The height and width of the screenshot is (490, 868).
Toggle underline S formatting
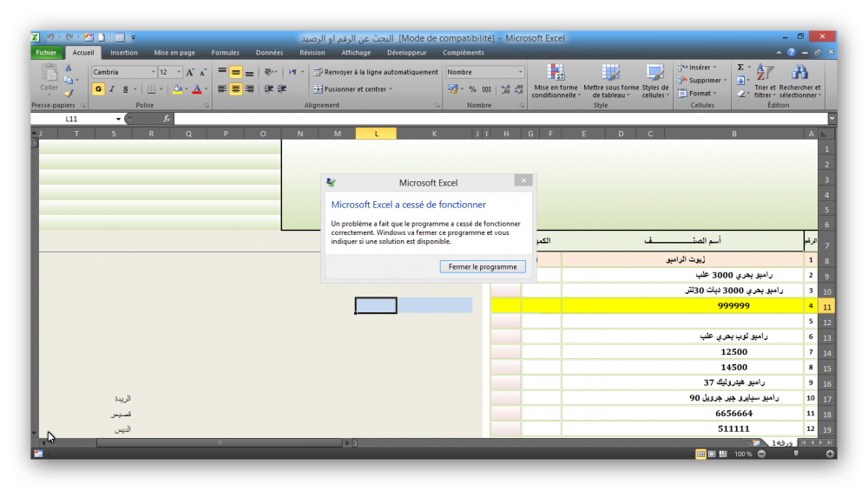(126, 89)
